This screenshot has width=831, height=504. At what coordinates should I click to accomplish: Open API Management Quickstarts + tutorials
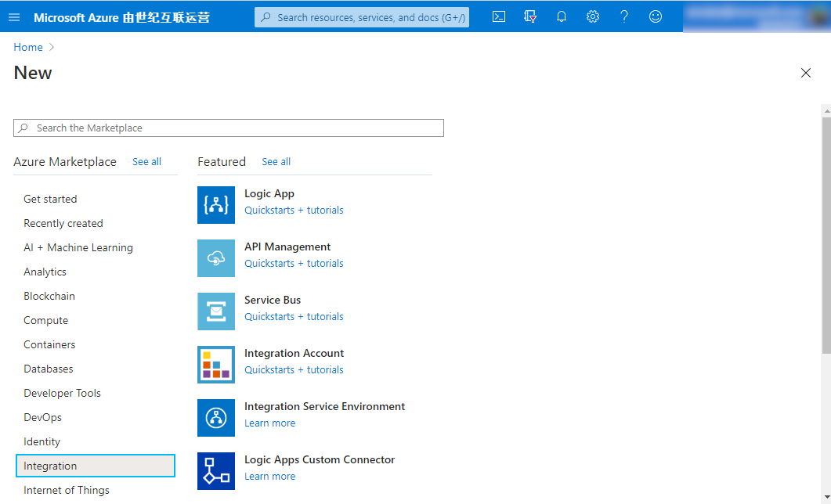point(294,264)
